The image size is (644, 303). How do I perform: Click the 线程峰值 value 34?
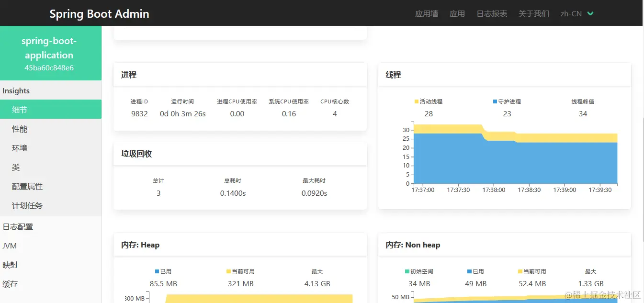[x=583, y=114]
